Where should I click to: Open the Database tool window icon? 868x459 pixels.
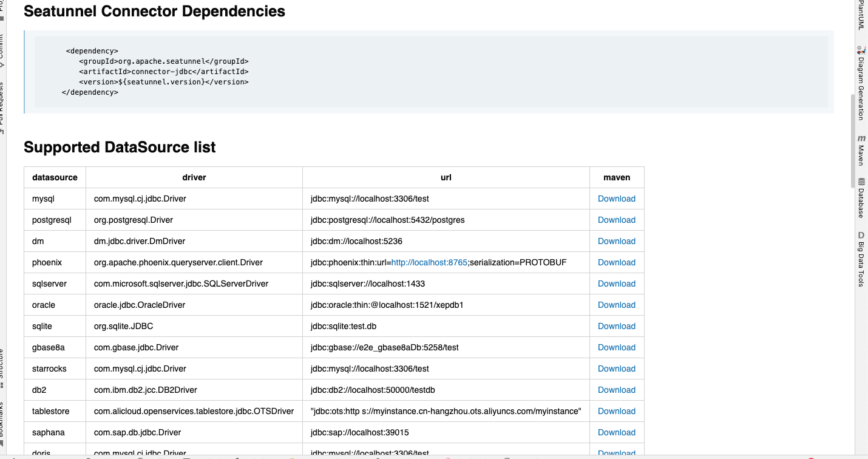(861, 197)
